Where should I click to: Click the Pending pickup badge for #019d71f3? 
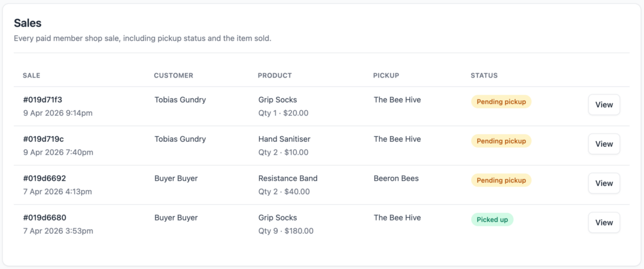[501, 101]
